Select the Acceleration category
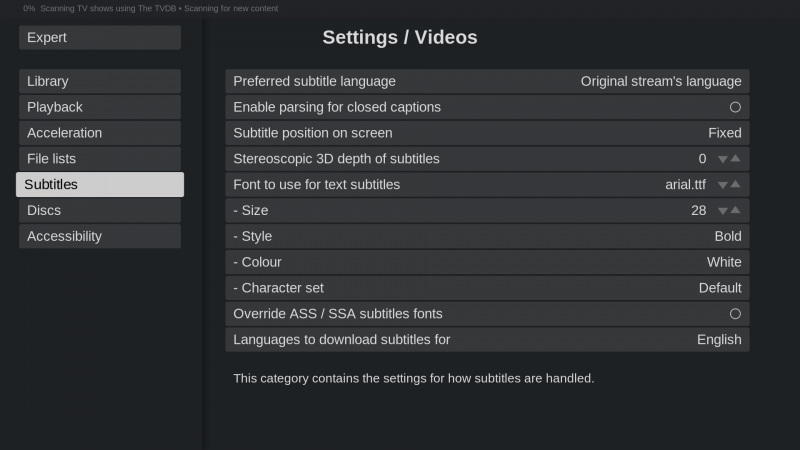The width and height of the screenshot is (800, 450). tap(100, 133)
